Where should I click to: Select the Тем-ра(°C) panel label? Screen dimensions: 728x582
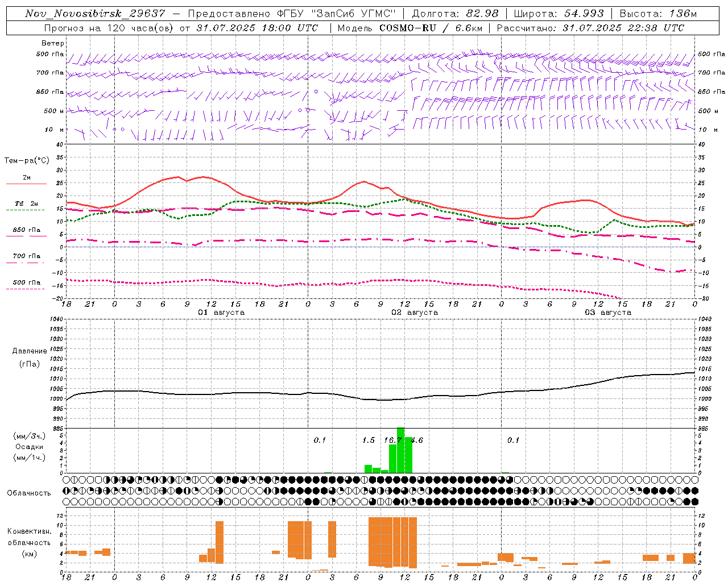click(27, 161)
